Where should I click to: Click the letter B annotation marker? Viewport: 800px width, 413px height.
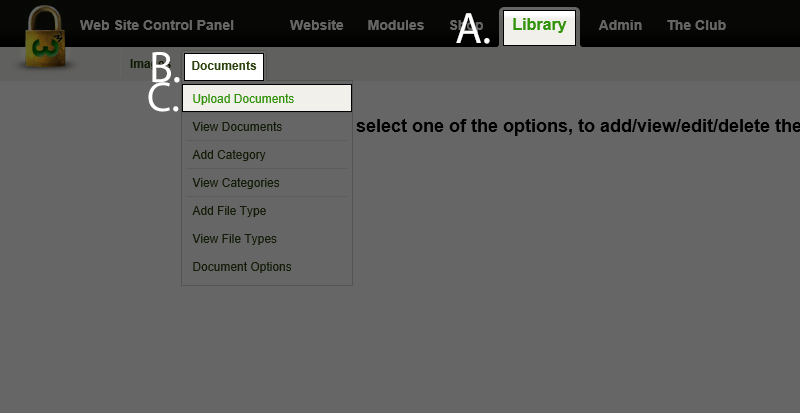click(165, 68)
